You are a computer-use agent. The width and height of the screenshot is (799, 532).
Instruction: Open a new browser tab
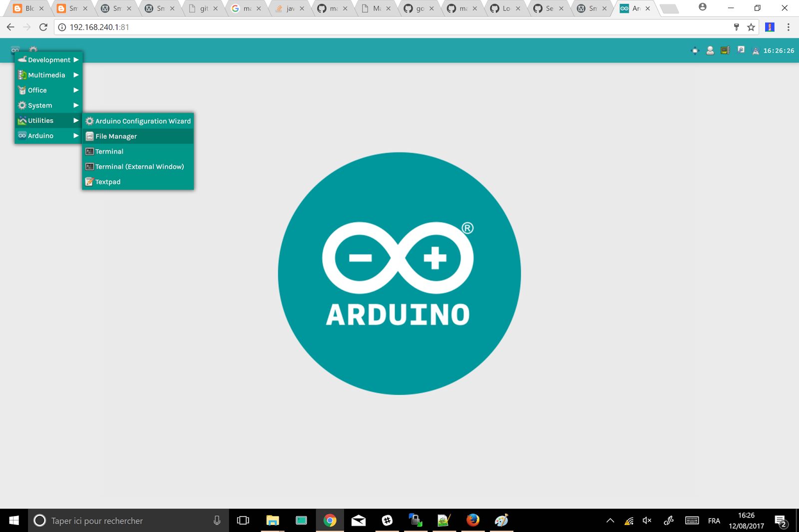[669, 9]
